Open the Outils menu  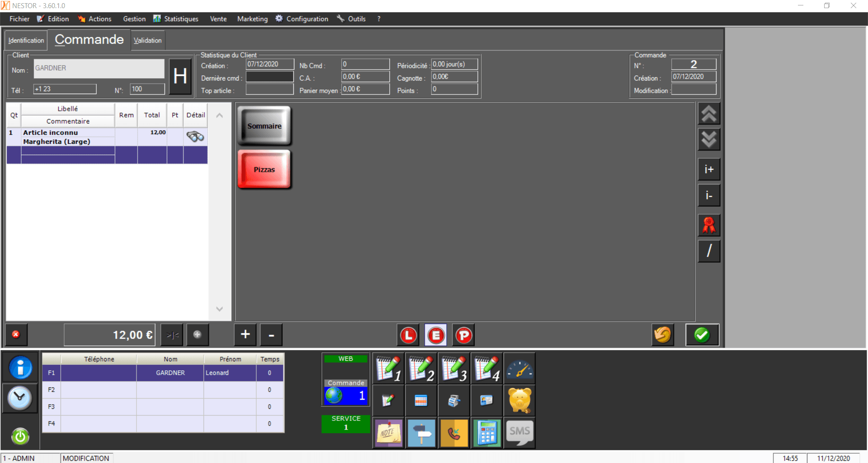(x=351, y=19)
